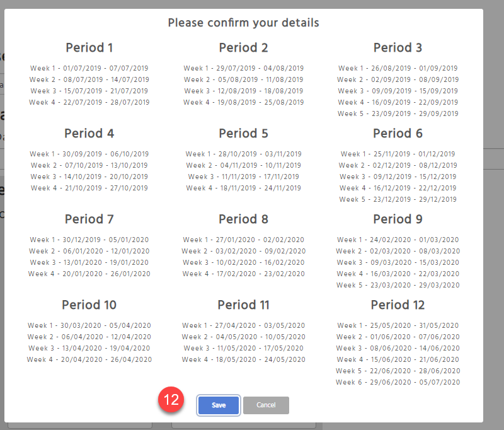Select row 'Week 2 - 08/07/2019 - 14/07/2019'
The width and height of the screenshot is (504, 430).
tap(89, 79)
